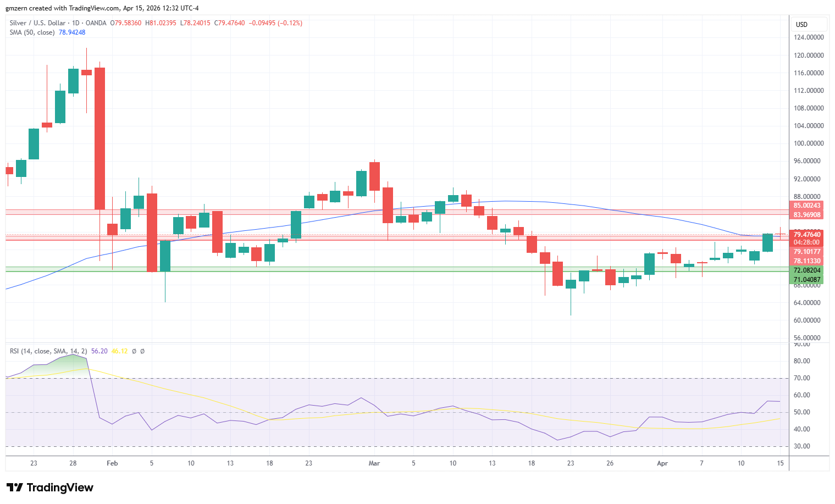Viewport: 835px width, 504px height.
Task: Click the 15 label on the date axis
Action: click(x=780, y=463)
